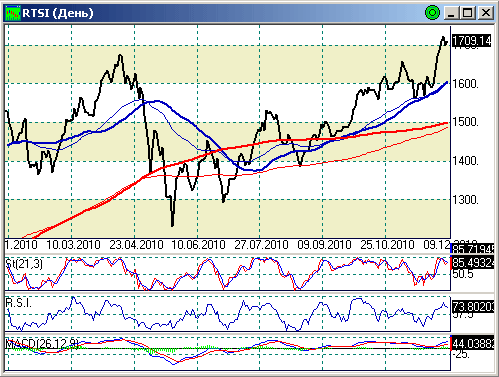Click the MACD value 44.0388 label
This screenshot has width=499, height=377.
473,344
